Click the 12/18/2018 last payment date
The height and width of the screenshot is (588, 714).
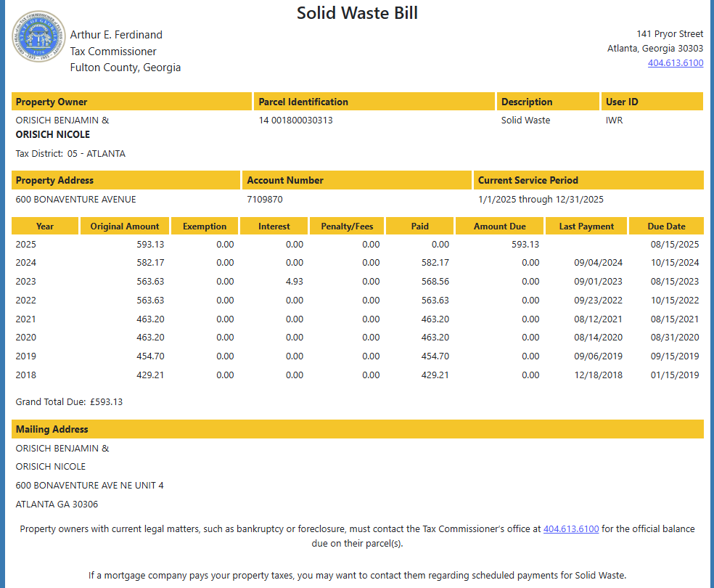(x=598, y=375)
